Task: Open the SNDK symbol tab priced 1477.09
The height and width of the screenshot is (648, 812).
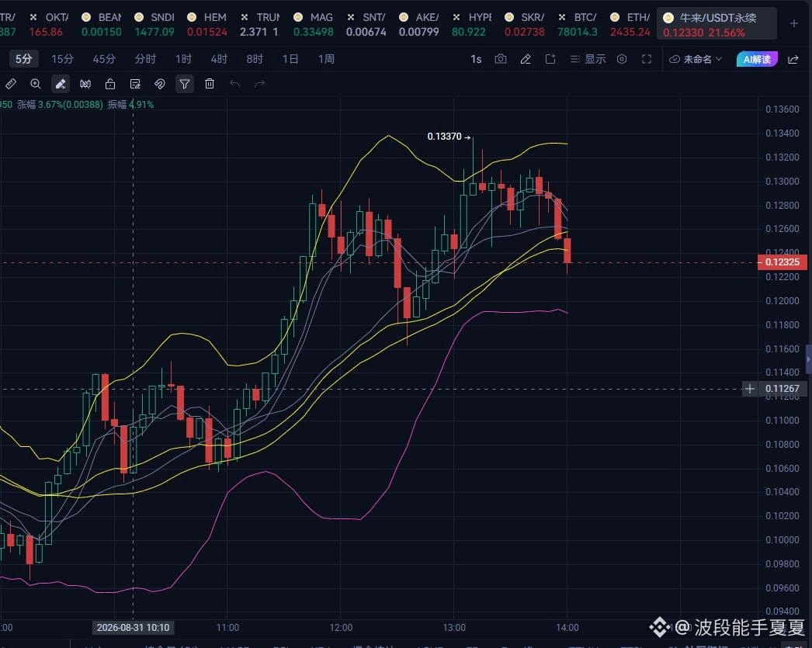Action: [x=154, y=24]
